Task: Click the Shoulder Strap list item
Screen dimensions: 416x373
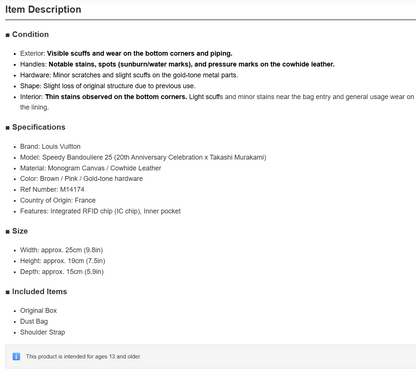Action: click(x=43, y=332)
